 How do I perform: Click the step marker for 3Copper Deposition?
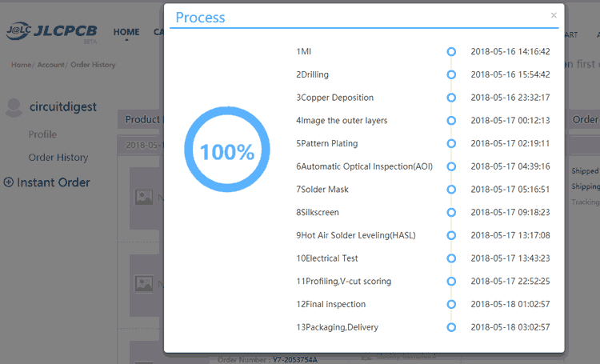[451, 98]
